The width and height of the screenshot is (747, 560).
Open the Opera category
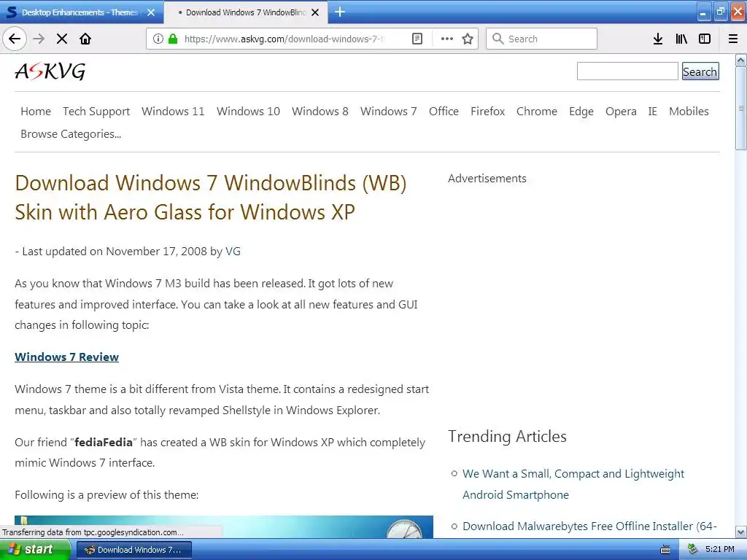pos(621,111)
